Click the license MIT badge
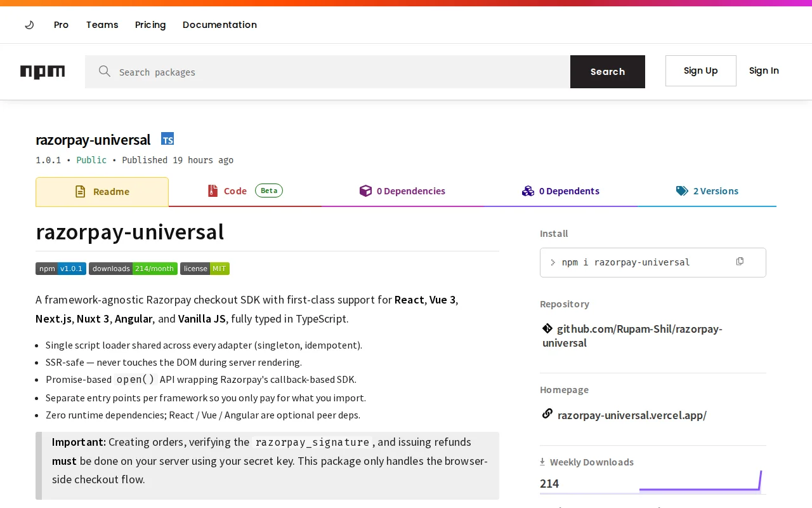Viewport: 812px width, 508px height. coord(205,269)
